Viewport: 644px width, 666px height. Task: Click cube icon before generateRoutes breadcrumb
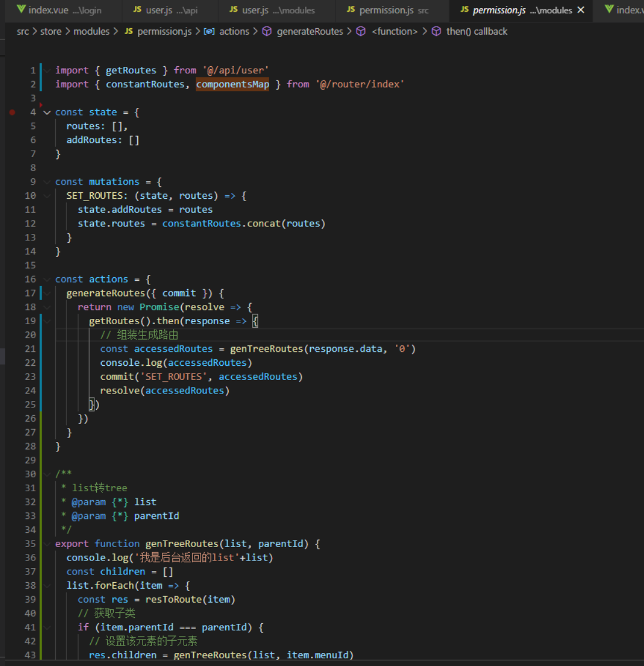[267, 32]
